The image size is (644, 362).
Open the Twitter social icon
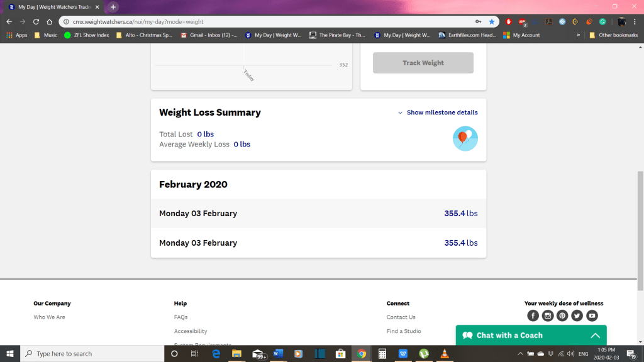[577, 315]
